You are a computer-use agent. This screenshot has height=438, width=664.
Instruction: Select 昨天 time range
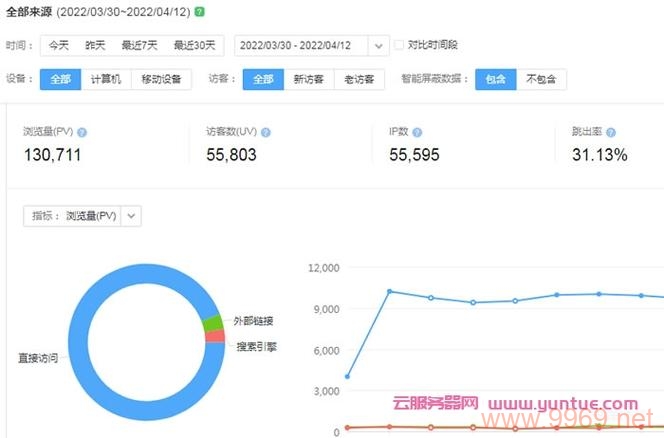pos(95,45)
